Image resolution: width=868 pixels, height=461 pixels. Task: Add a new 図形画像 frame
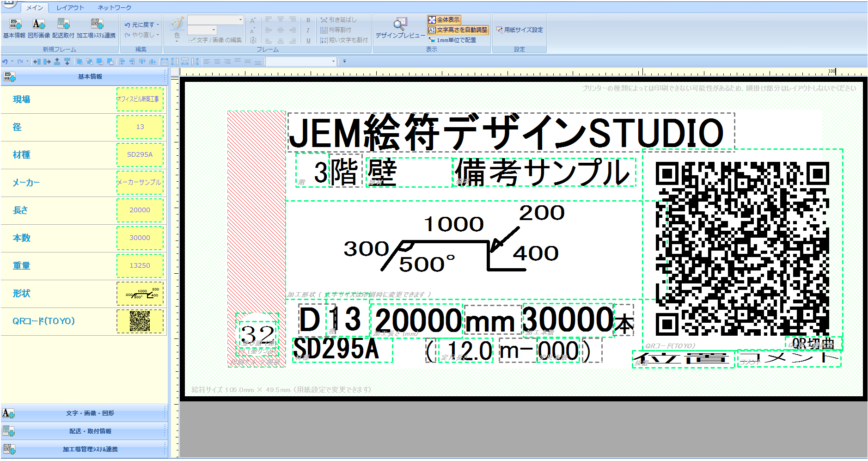(39, 28)
